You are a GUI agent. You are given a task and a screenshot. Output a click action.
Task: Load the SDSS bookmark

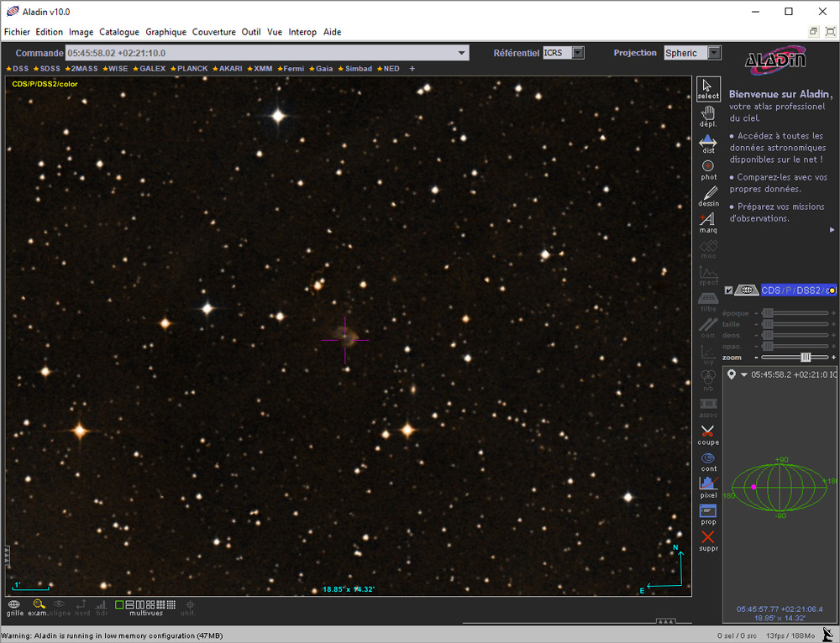(x=46, y=69)
